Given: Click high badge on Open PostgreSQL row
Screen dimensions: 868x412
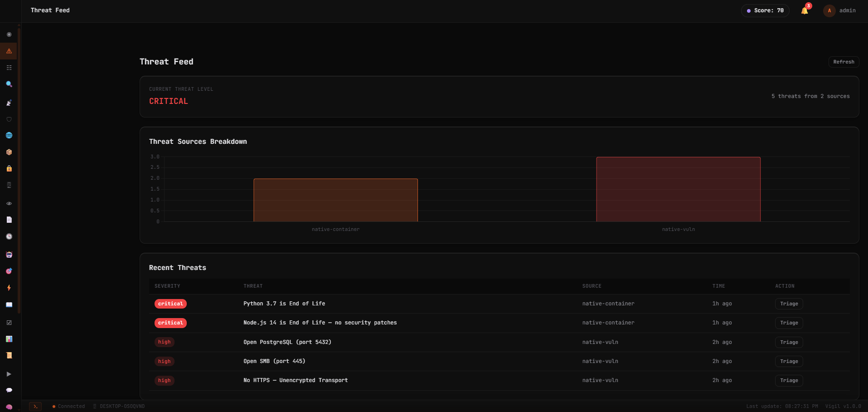Looking at the screenshot, I should tap(164, 342).
